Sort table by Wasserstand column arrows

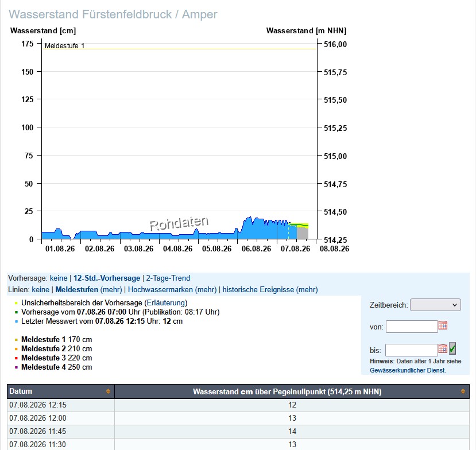point(463,391)
